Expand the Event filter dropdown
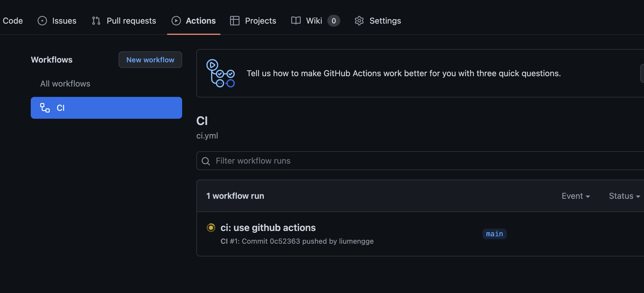 click(576, 196)
